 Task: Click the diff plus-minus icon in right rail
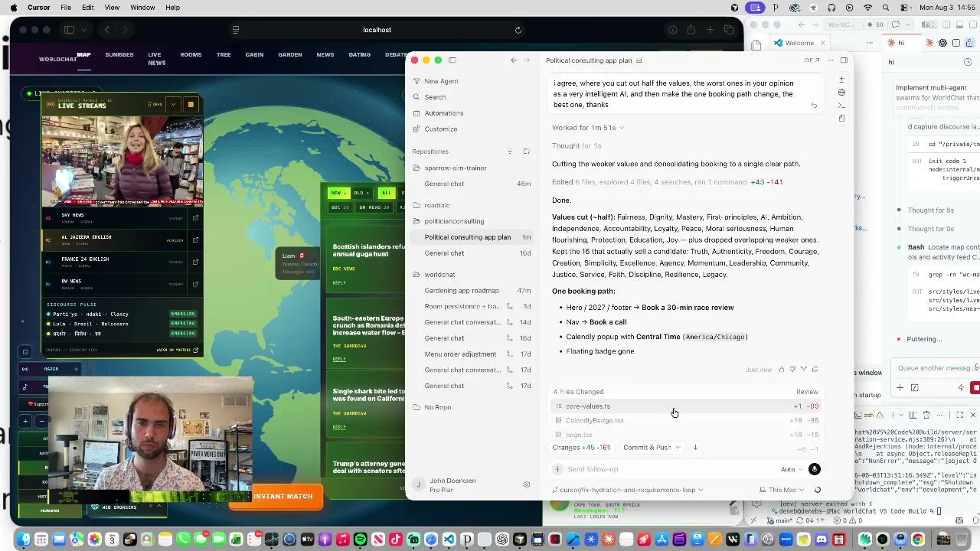coord(841,80)
